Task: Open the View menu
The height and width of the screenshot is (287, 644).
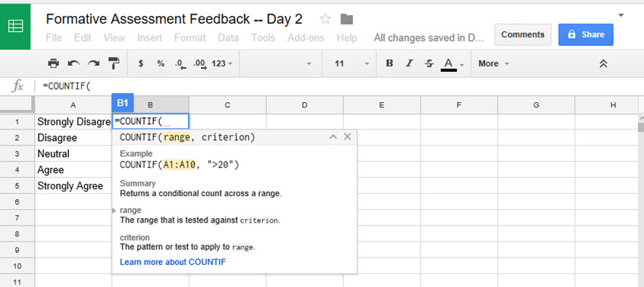Action: [114, 38]
